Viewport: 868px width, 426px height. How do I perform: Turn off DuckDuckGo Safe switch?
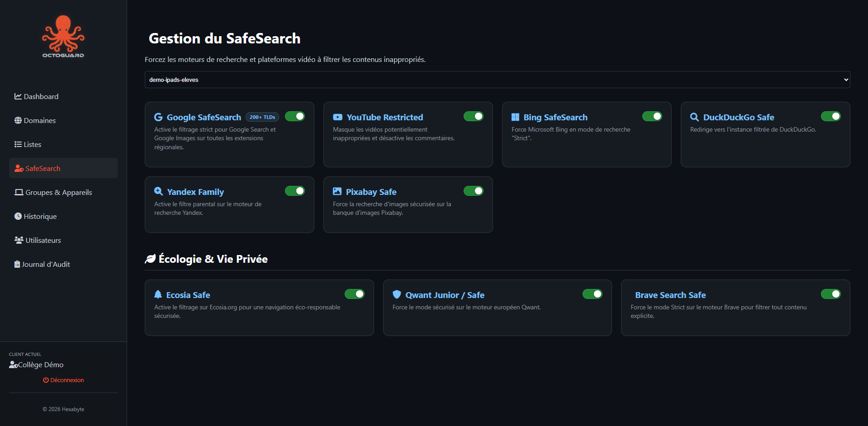click(x=831, y=116)
